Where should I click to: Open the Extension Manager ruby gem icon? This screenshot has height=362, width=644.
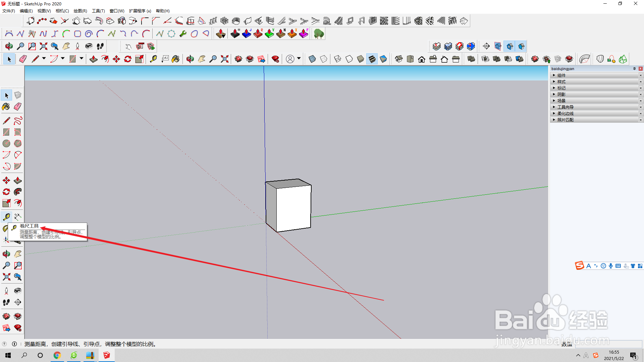(275, 59)
